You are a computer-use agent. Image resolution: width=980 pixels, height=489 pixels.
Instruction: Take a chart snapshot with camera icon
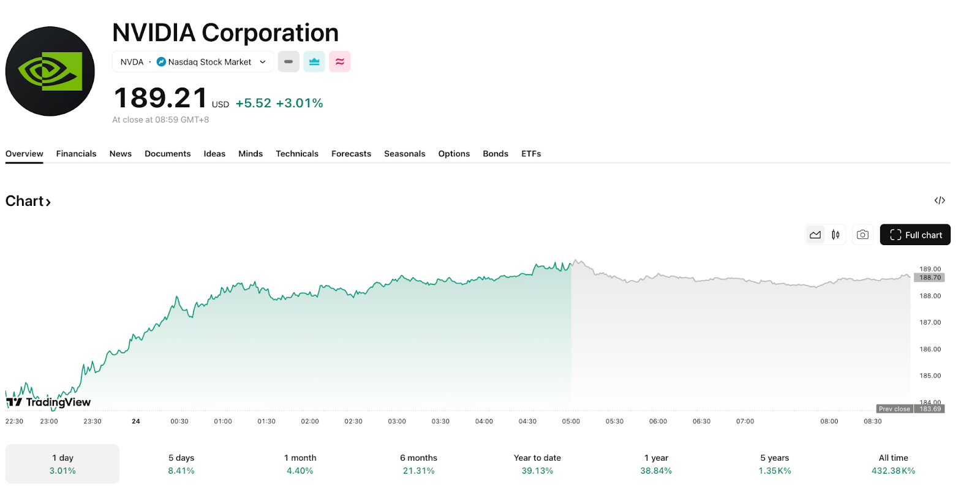click(862, 235)
